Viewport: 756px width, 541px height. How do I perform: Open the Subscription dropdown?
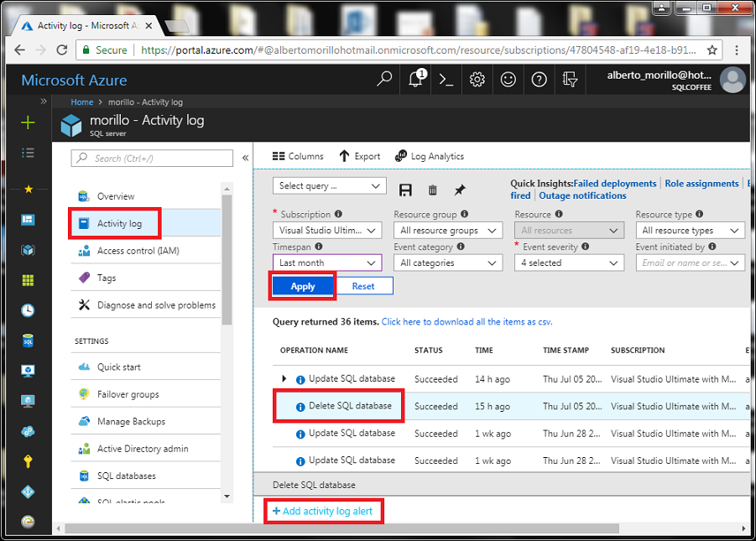coord(327,231)
